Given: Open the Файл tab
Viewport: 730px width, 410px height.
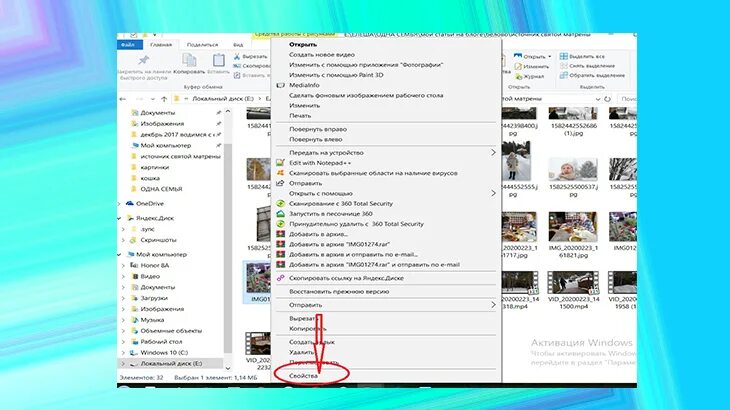Looking at the screenshot, I should 129,45.
